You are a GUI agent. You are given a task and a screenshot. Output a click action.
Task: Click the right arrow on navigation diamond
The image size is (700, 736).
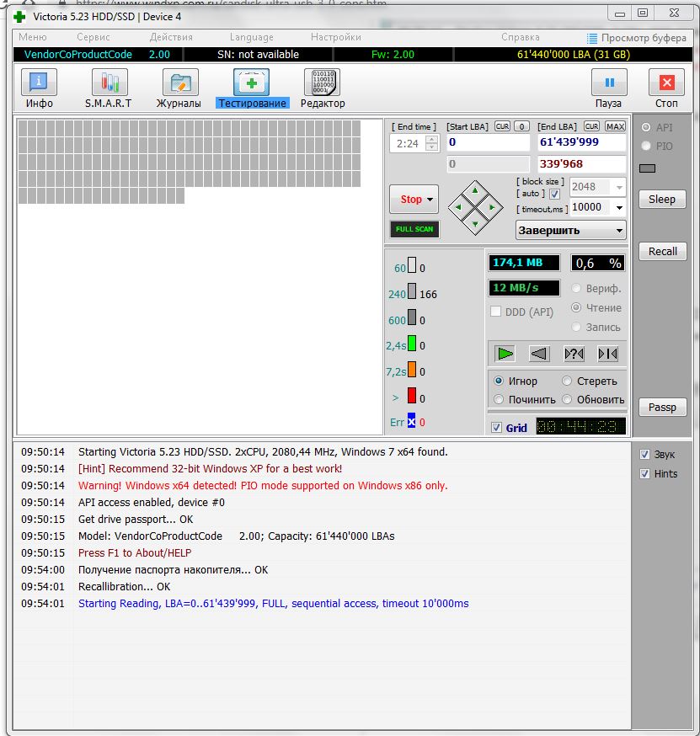pos(492,206)
